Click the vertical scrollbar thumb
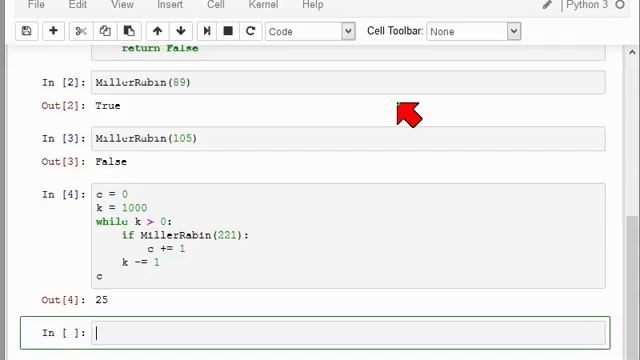 632,288
